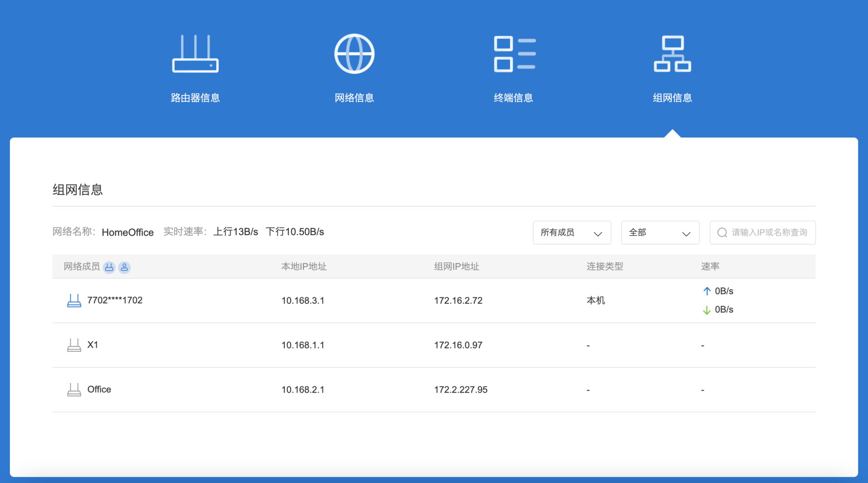
Task: Expand the 全部 dropdown
Action: click(660, 232)
